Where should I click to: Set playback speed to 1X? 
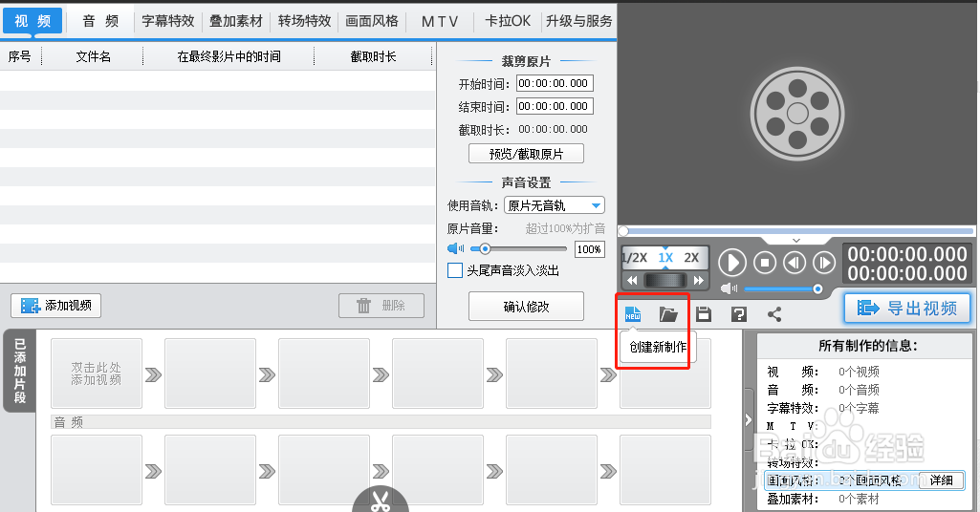(665, 257)
